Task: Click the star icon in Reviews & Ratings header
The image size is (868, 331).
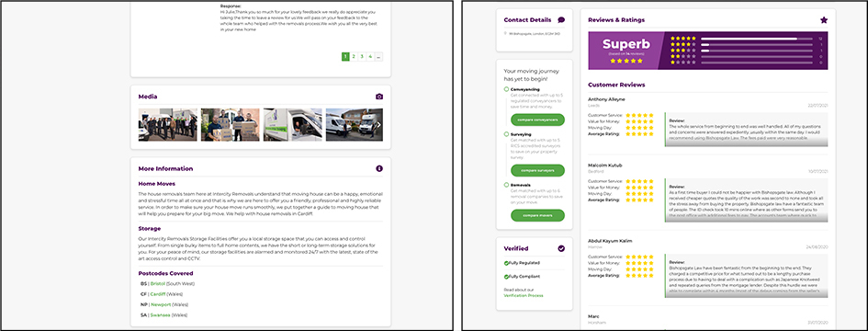Action: (824, 20)
